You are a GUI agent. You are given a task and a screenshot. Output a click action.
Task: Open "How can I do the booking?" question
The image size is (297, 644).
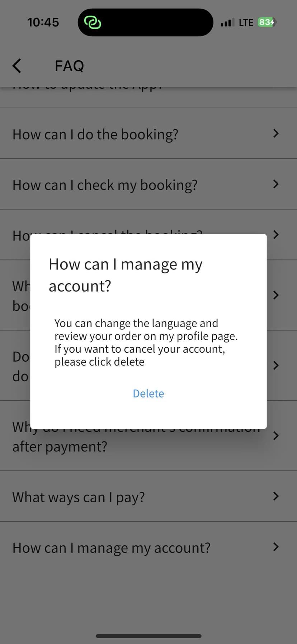click(x=95, y=135)
